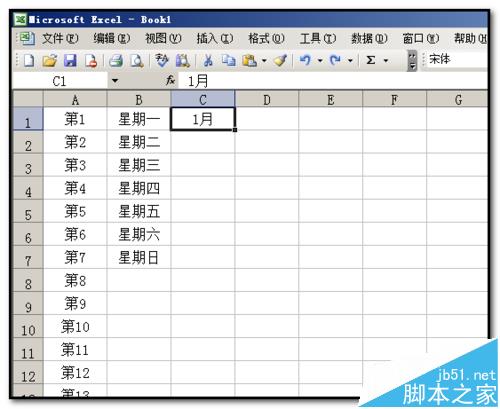Click the AutoSum sigma icon

tap(371, 61)
